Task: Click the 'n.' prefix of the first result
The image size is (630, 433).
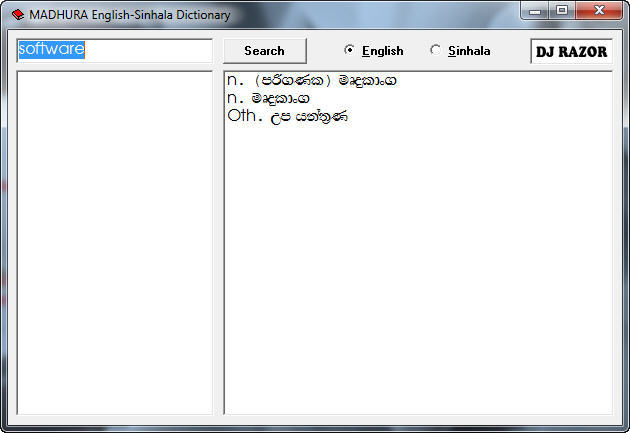Action: (236, 81)
